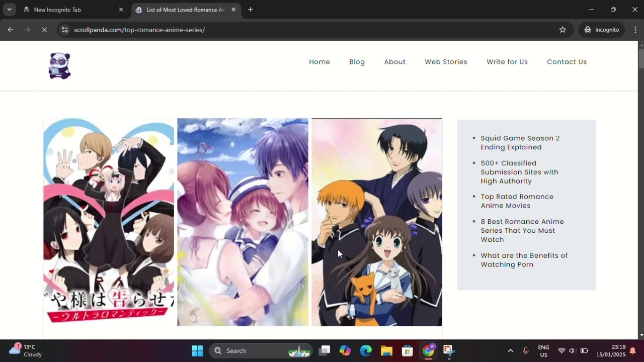
Task: Bookmark this page with the star icon
Action: [562, 30]
